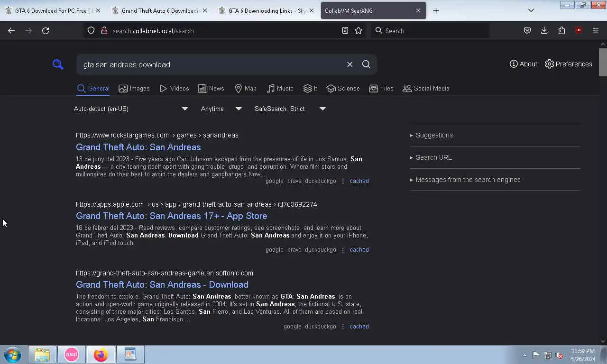Viewport: 607px width, 364px height.
Task: Click the muted volume tray icon
Action: pos(559,355)
